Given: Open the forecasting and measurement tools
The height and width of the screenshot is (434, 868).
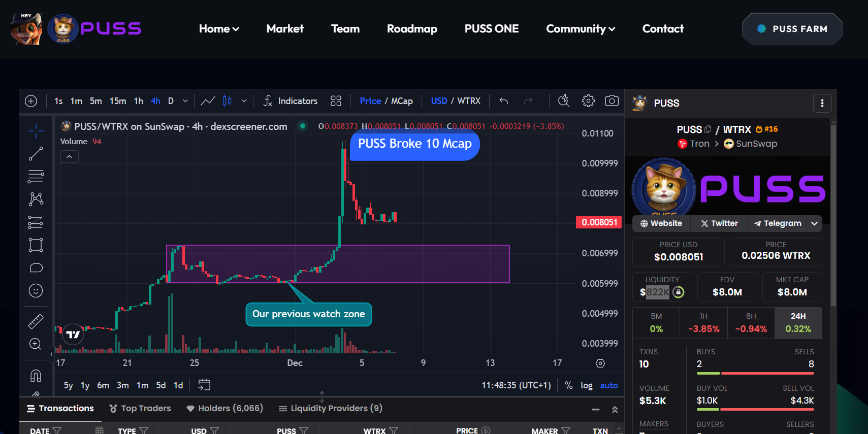Looking at the screenshot, I should 36,222.
